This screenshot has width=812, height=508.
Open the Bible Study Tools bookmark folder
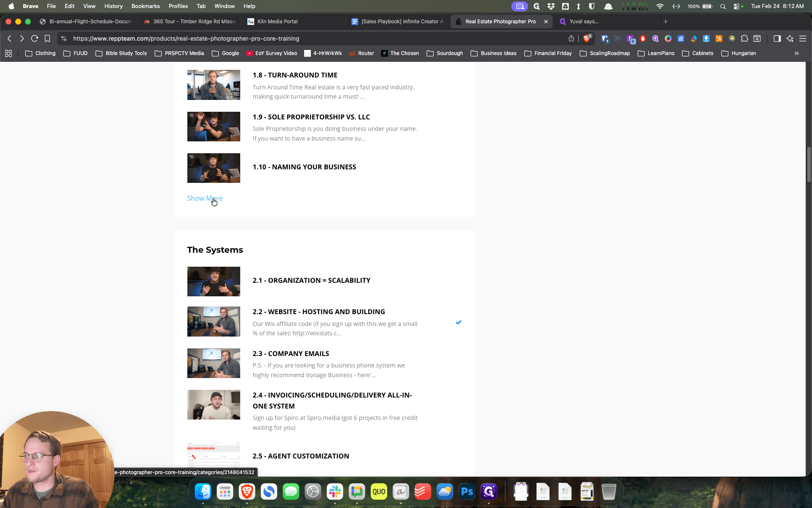pyautogui.click(x=121, y=53)
